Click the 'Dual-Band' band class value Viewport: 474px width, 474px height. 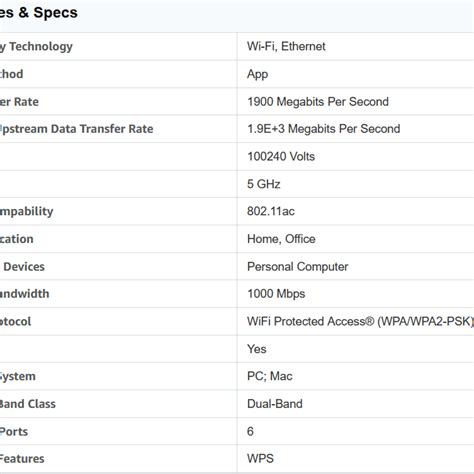pyautogui.click(x=275, y=404)
